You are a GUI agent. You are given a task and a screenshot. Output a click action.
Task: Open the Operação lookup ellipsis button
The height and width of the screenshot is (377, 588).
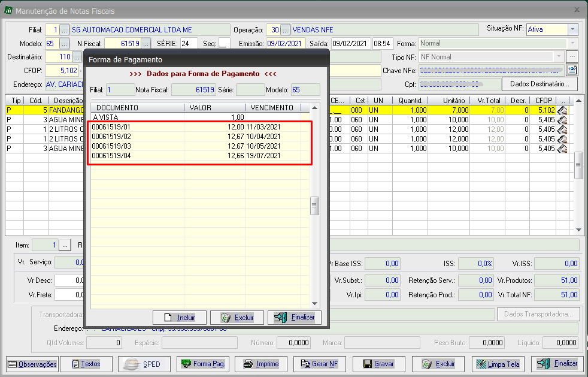tap(286, 29)
